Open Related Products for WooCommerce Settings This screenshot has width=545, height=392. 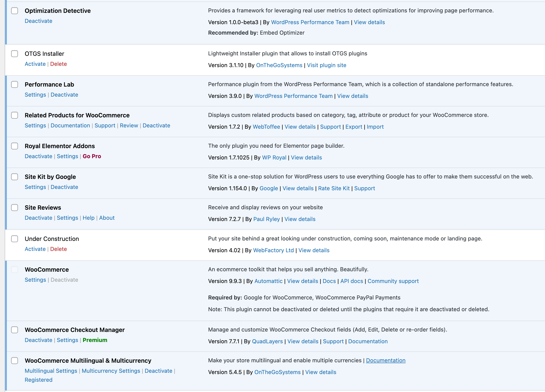(35, 125)
